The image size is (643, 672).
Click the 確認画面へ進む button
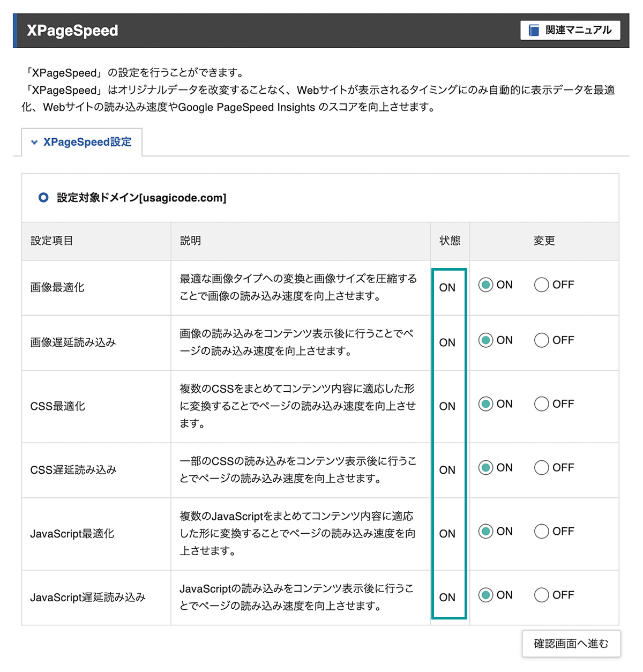coord(571,644)
